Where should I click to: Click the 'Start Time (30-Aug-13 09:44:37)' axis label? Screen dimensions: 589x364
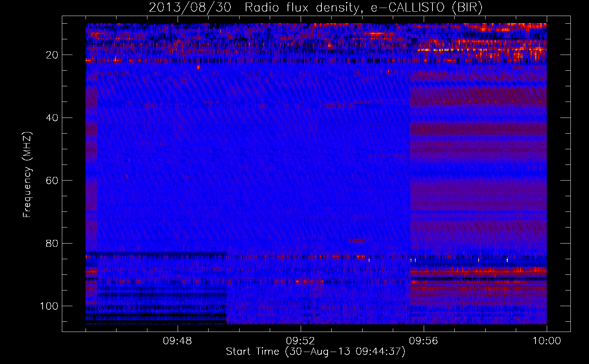(316, 352)
